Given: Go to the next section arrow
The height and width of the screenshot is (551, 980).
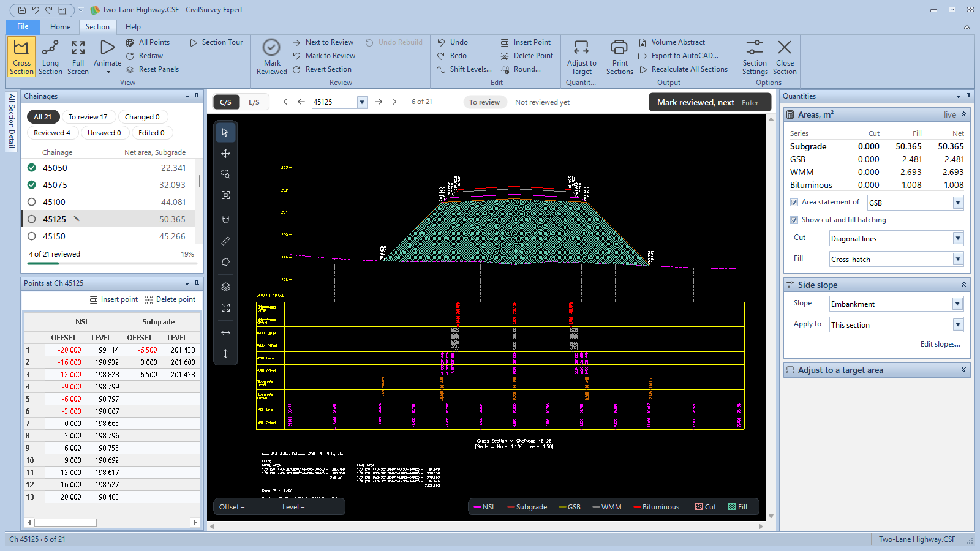Looking at the screenshot, I should click(x=379, y=102).
